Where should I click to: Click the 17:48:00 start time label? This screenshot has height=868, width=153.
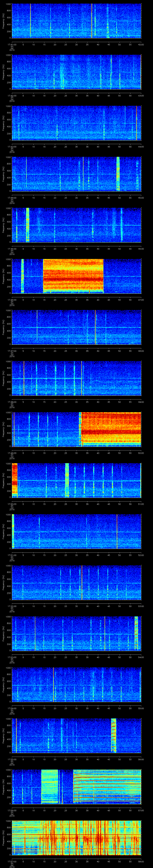[x=12, y=402]
